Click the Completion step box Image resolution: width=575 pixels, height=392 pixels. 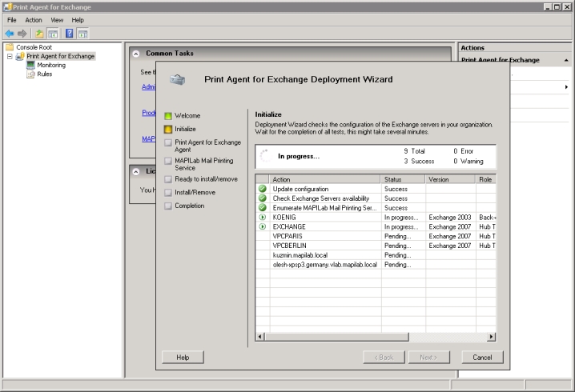pos(168,206)
